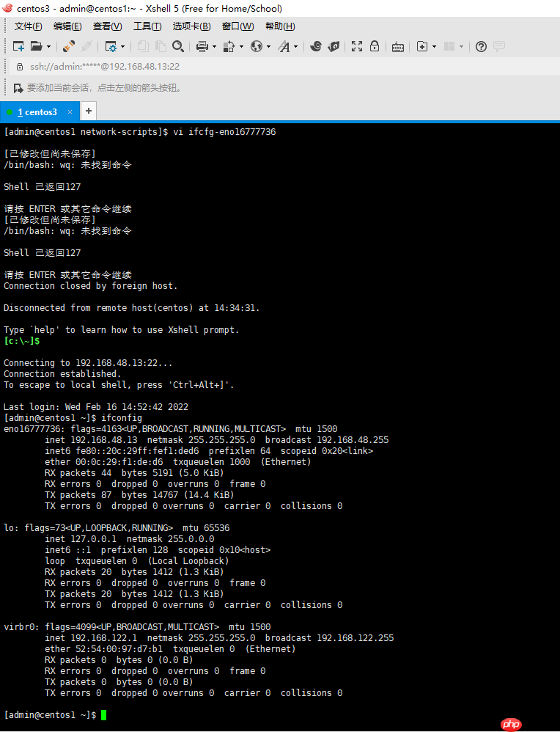Expand the Print dropdown arrow
This screenshot has width=560, height=732.
(x=214, y=46)
